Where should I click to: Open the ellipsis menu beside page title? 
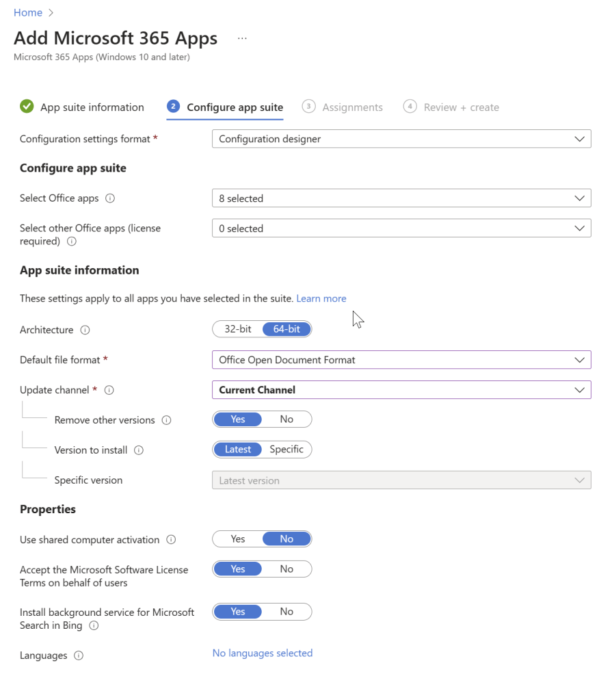click(x=242, y=38)
